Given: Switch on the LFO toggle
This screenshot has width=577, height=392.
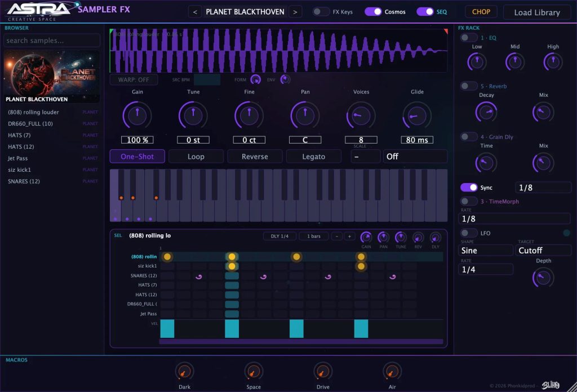Looking at the screenshot, I should [468, 233].
